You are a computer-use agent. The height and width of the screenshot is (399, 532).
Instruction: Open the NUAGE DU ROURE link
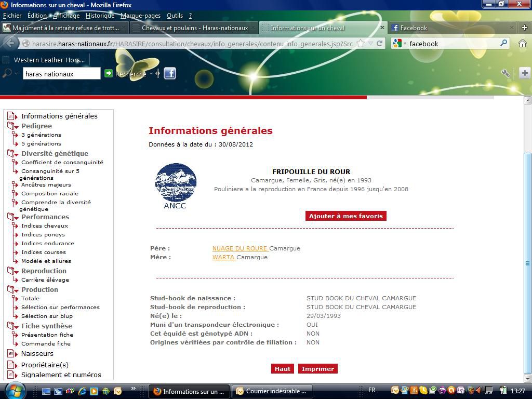240,248
